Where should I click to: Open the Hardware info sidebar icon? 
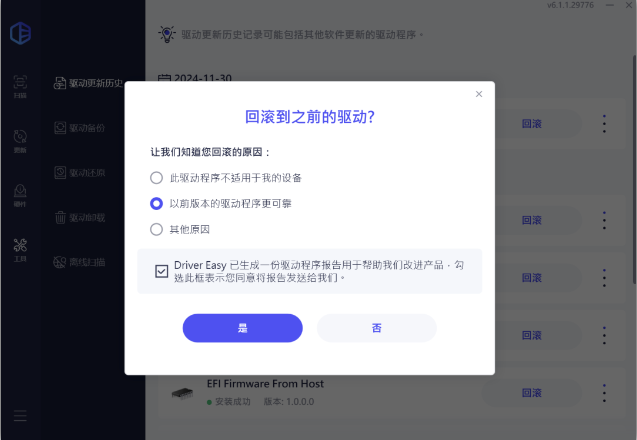(20, 195)
